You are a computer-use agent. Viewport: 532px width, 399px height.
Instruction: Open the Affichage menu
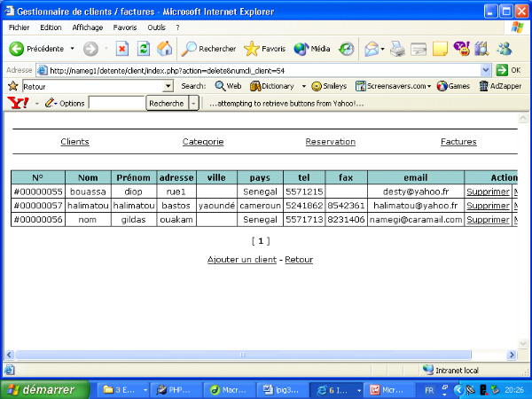pyautogui.click(x=88, y=27)
